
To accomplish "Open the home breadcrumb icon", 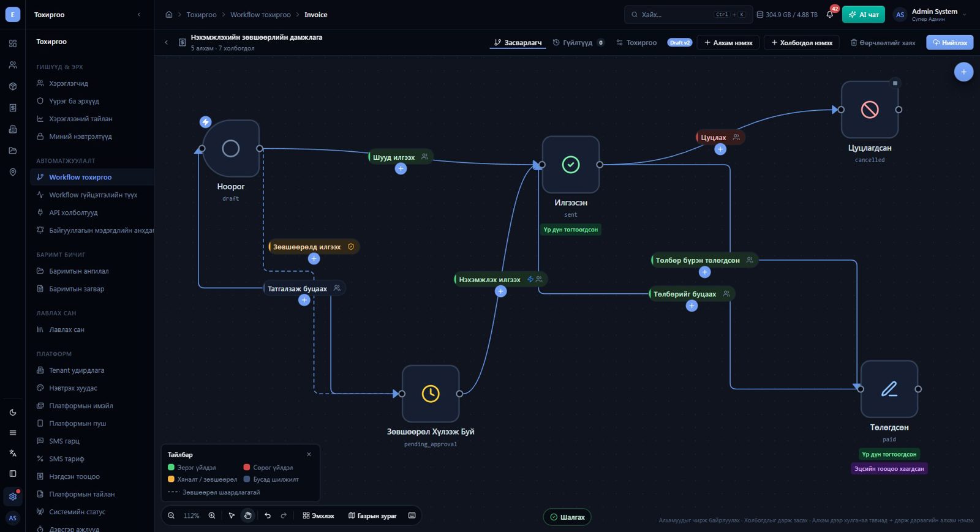I will click(x=169, y=14).
